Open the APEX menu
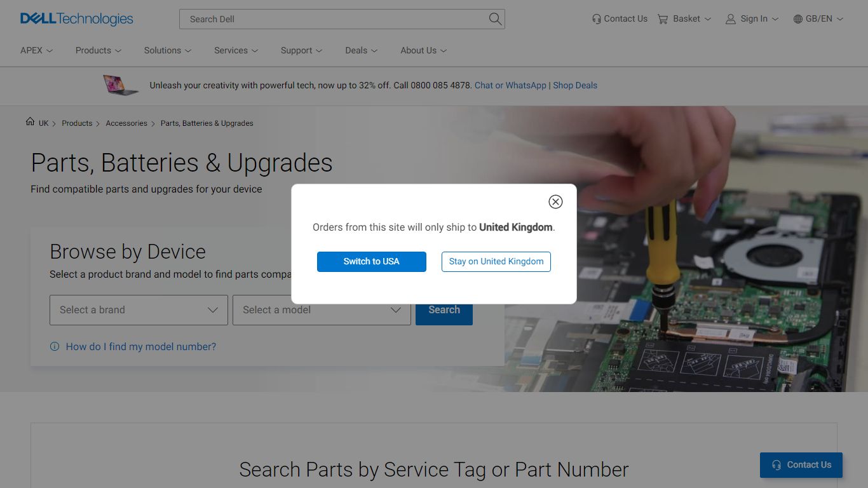 37,50
